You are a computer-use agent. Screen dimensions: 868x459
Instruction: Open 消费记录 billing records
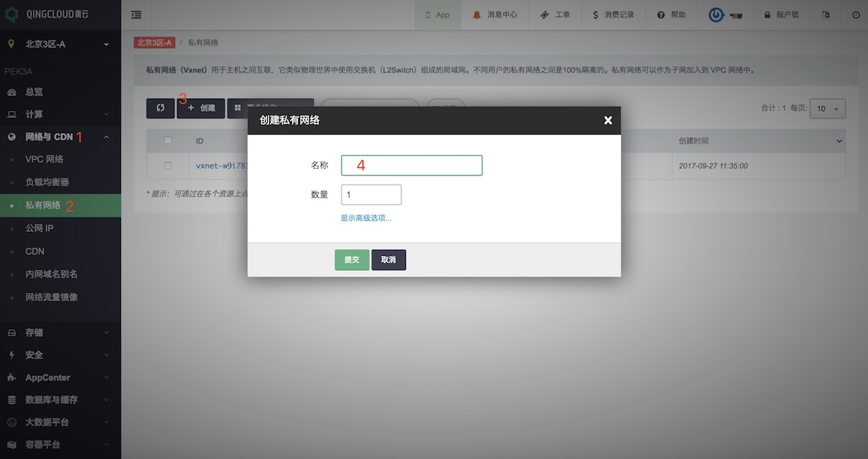[x=613, y=14]
